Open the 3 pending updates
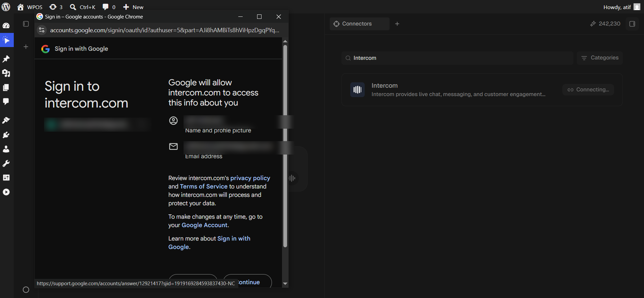This screenshot has height=298, width=644. (56, 7)
